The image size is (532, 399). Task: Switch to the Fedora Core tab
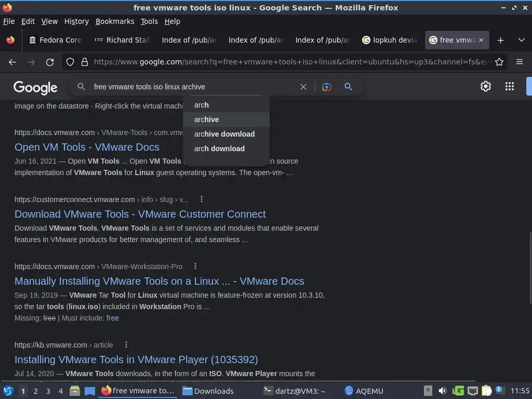tap(55, 40)
